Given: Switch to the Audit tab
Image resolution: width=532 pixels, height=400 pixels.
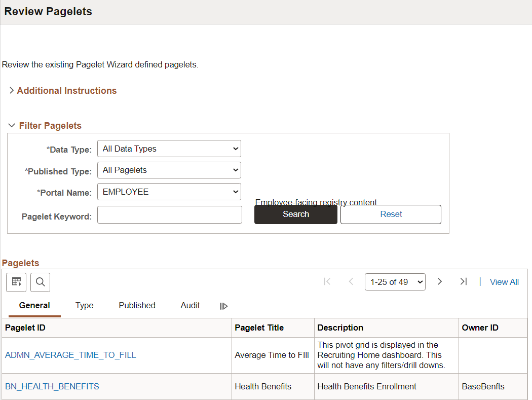Looking at the screenshot, I should [190, 305].
